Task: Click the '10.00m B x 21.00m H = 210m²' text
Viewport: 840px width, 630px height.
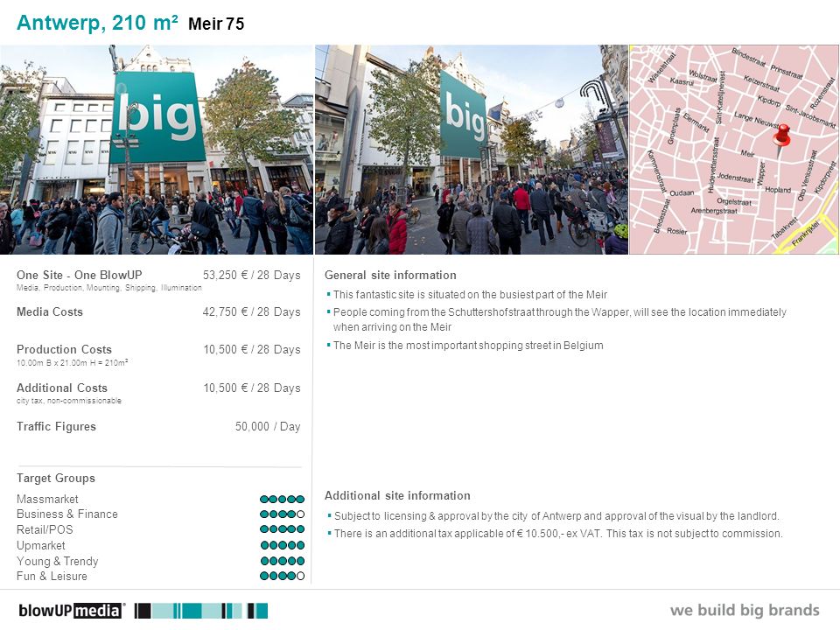Action: pos(73,362)
